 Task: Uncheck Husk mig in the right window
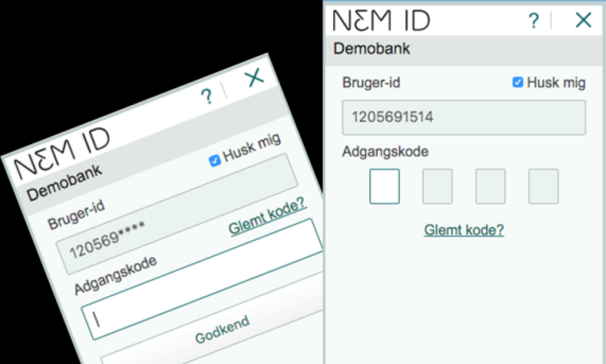518,82
